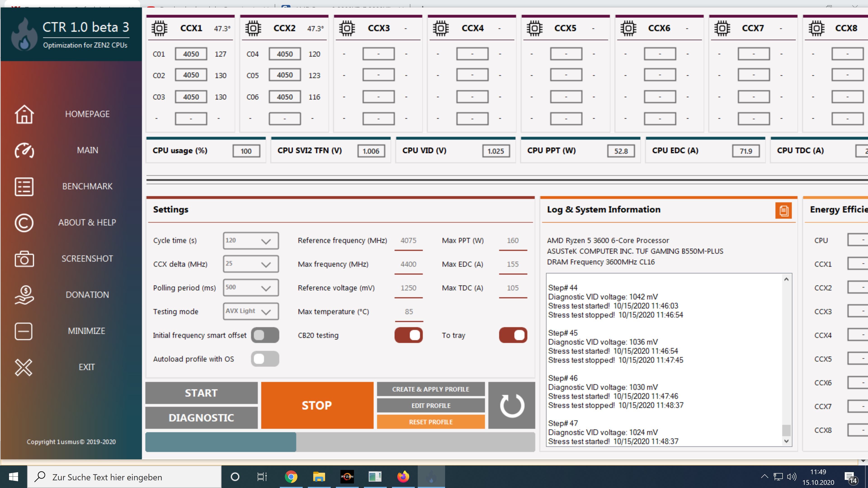
Task: Click the Screenshot camera icon
Action: [x=24, y=259]
